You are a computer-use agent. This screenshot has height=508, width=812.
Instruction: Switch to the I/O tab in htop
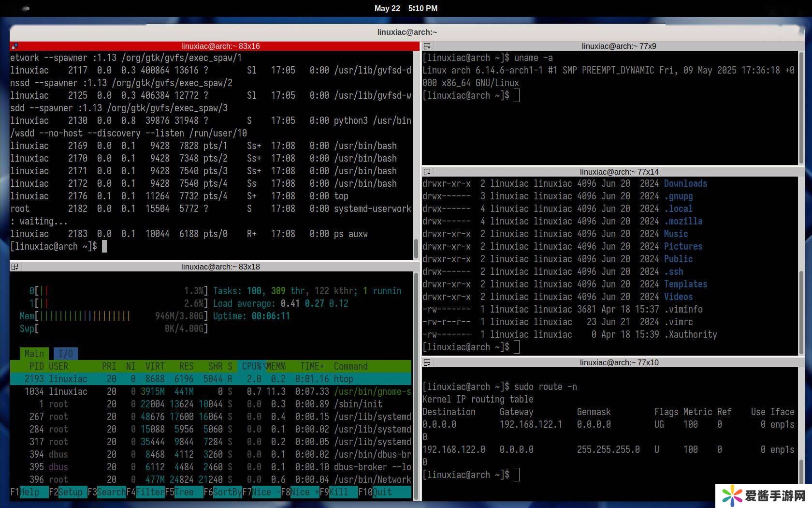click(65, 354)
